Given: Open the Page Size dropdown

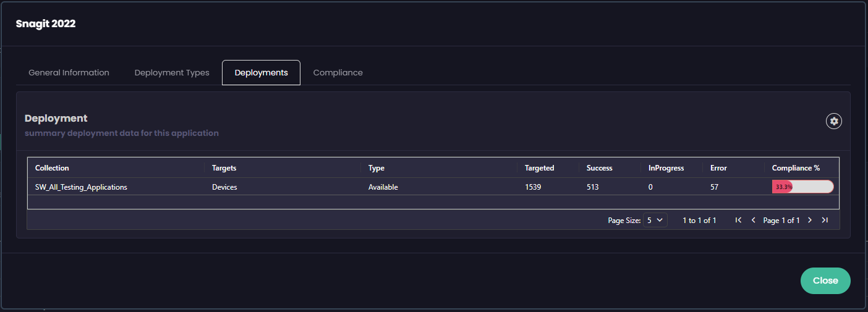Looking at the screenshot, I should click(655, 220).
